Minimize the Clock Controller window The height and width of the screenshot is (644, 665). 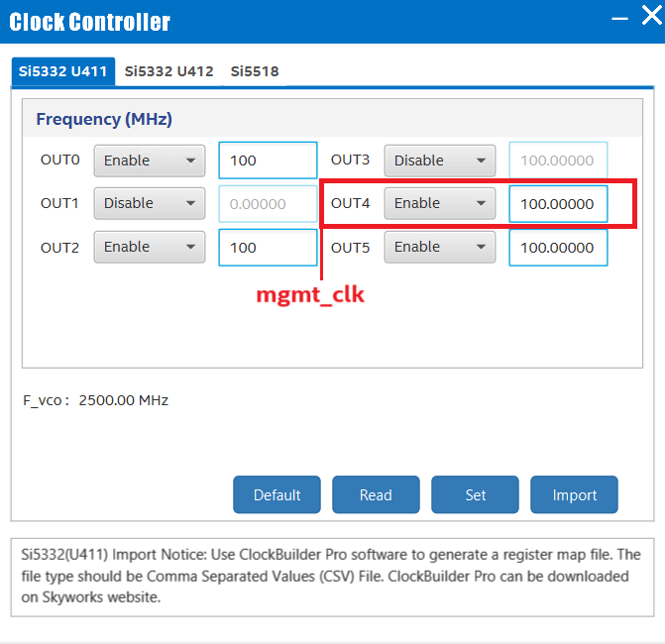[x=619, y=18]
